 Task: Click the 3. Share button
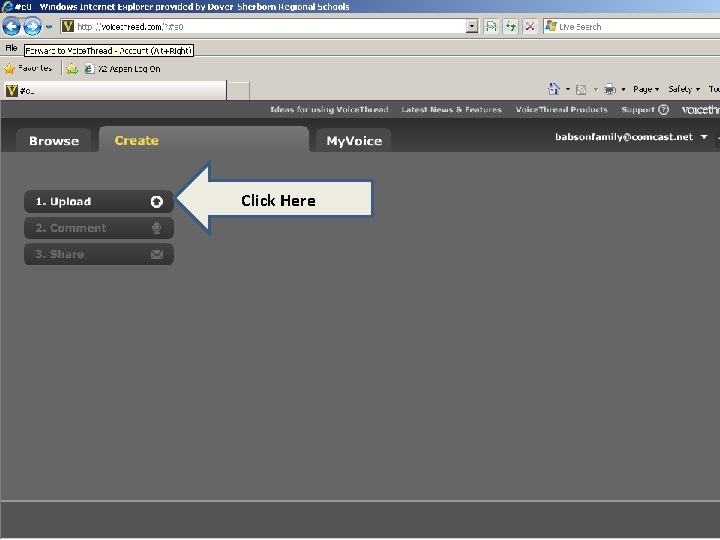point(99,254)
